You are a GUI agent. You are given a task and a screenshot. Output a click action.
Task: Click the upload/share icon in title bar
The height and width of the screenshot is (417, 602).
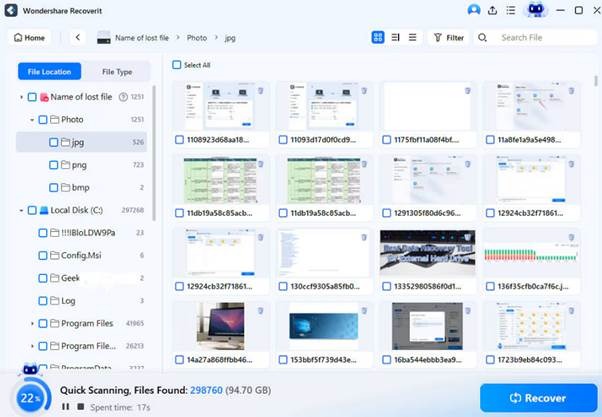492,10
